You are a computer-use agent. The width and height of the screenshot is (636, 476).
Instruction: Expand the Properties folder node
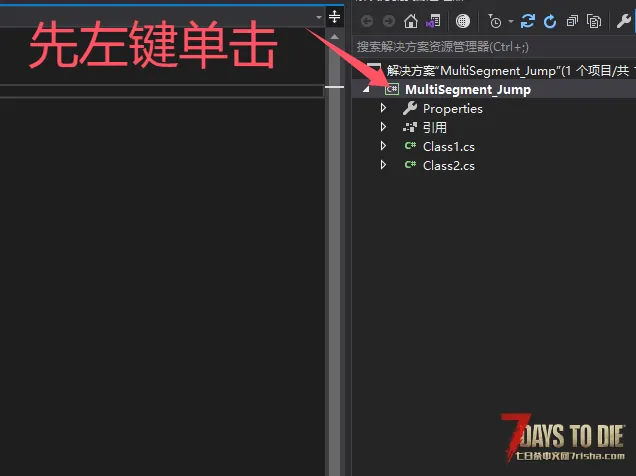pyautogui.click(x=383, y=109)
